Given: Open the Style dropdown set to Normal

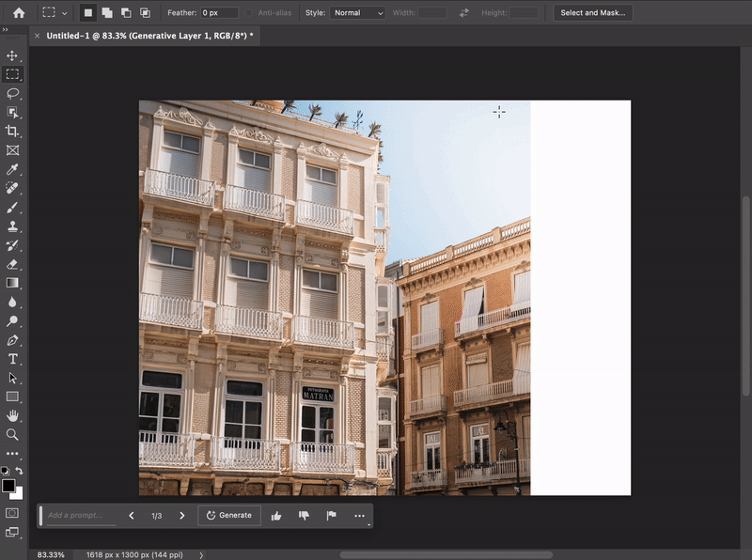Looking at the screenshot, I should pos(358,13).
